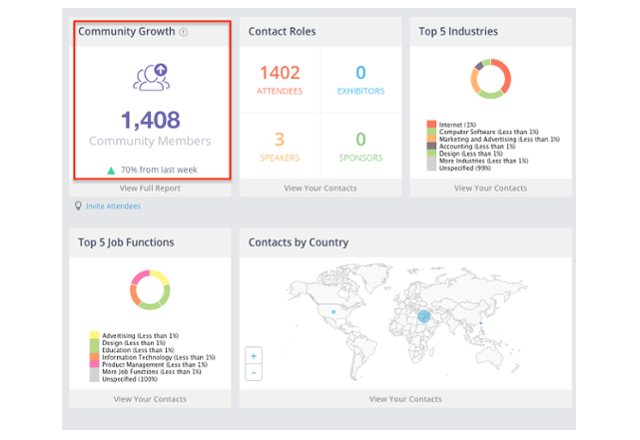Open View Full Report under Community Growth
The height and width of the screenshot is (440, 640).
point(150,187)
